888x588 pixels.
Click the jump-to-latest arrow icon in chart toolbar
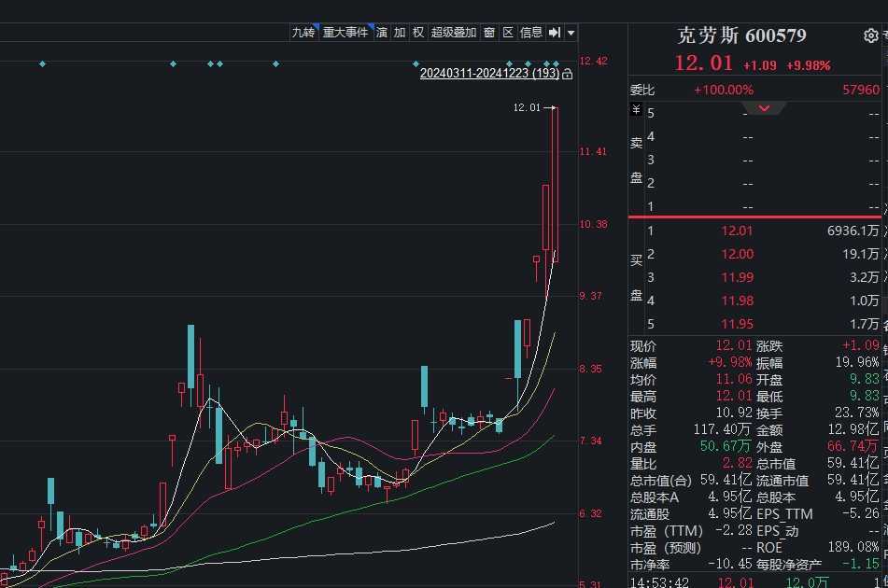555,33
